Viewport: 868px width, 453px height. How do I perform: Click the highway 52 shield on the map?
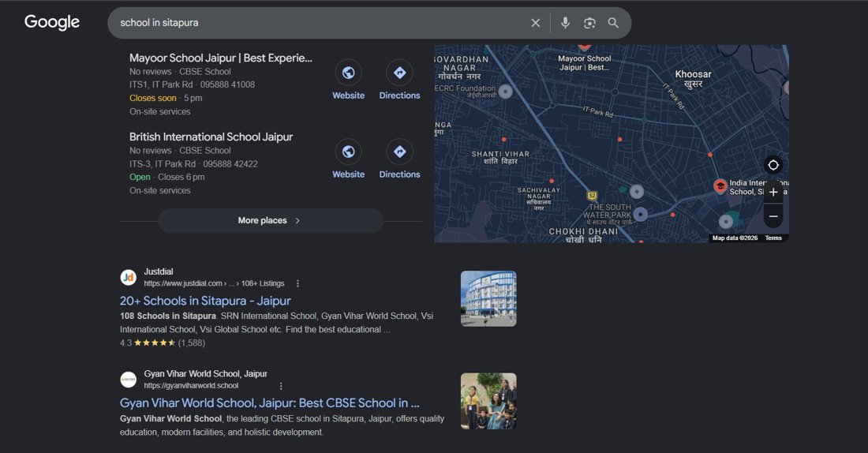pos(592,196)
